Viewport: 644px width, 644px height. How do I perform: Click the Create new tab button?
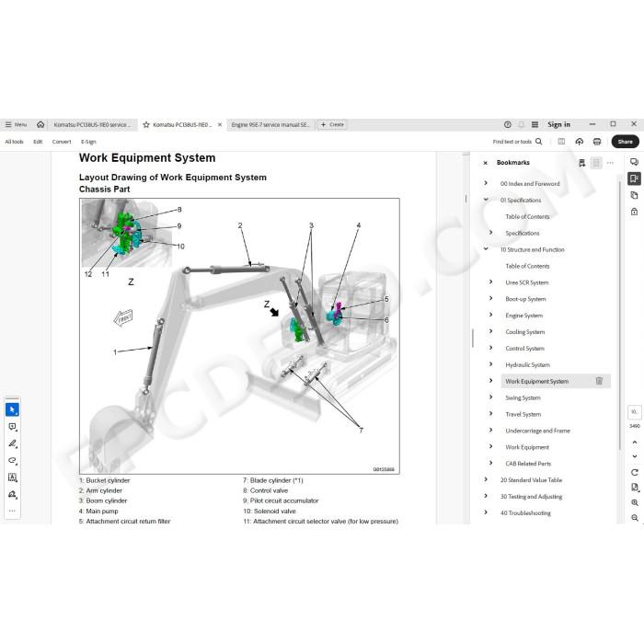[x=332, y=124]
